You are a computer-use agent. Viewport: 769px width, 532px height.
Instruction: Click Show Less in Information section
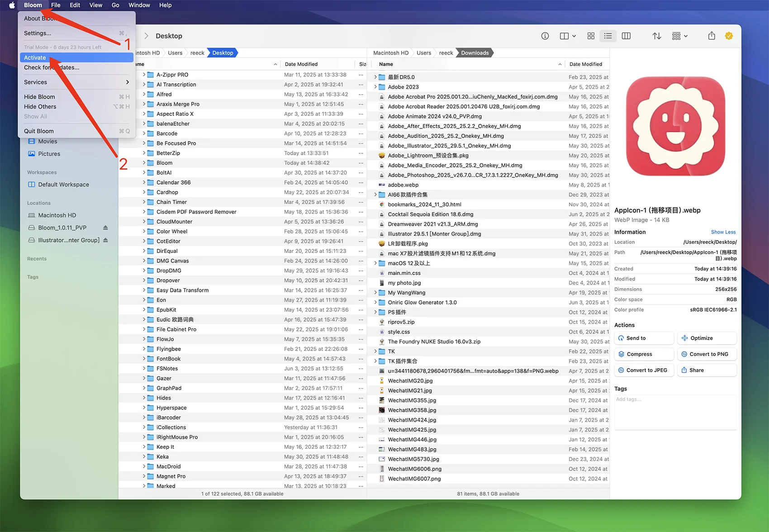click(x=723, y=232)
